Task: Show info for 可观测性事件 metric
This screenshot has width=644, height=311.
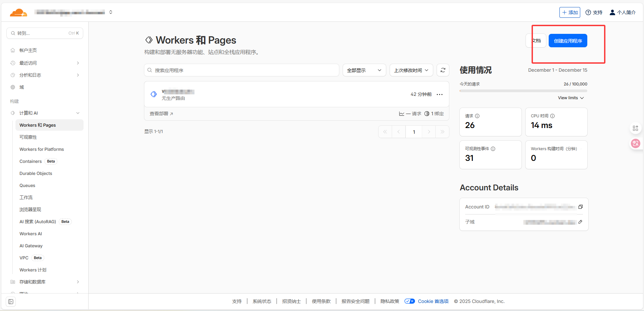Action: tap(493, 149)
